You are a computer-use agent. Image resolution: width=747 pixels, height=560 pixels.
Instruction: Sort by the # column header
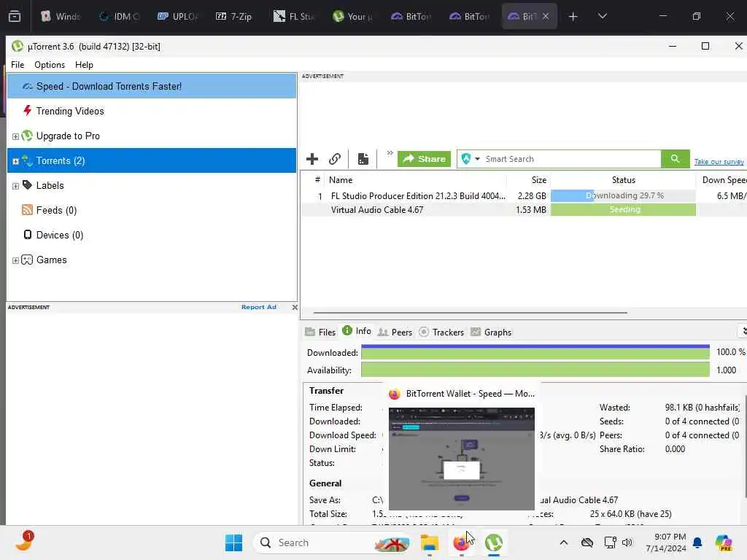point(317,180)
